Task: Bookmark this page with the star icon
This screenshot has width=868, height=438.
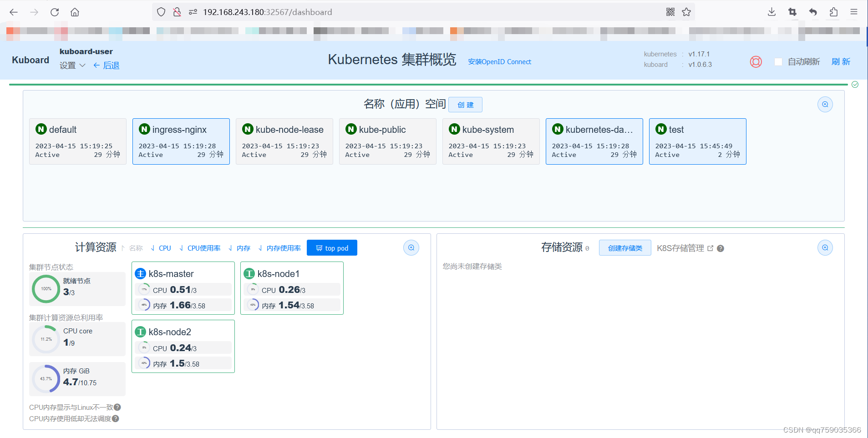Action: click(x=686, y=12)
